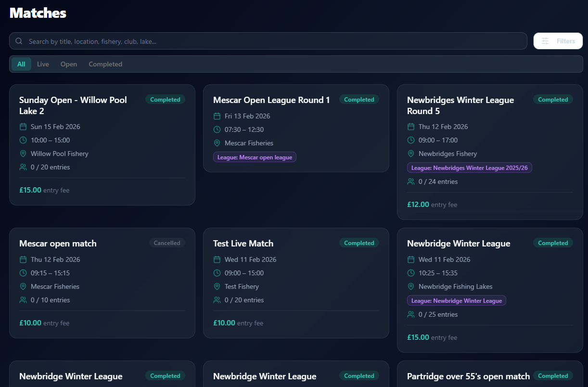Click the search magnifier icon
Viewport: 588px width, 387px height.
(x=19, y=41)
